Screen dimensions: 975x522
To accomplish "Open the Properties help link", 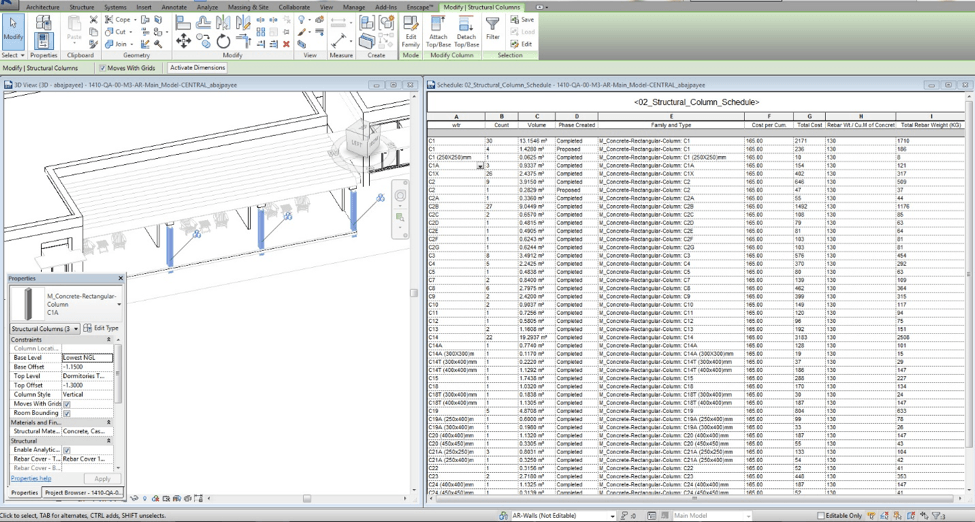I will click(x=31, y=478).
